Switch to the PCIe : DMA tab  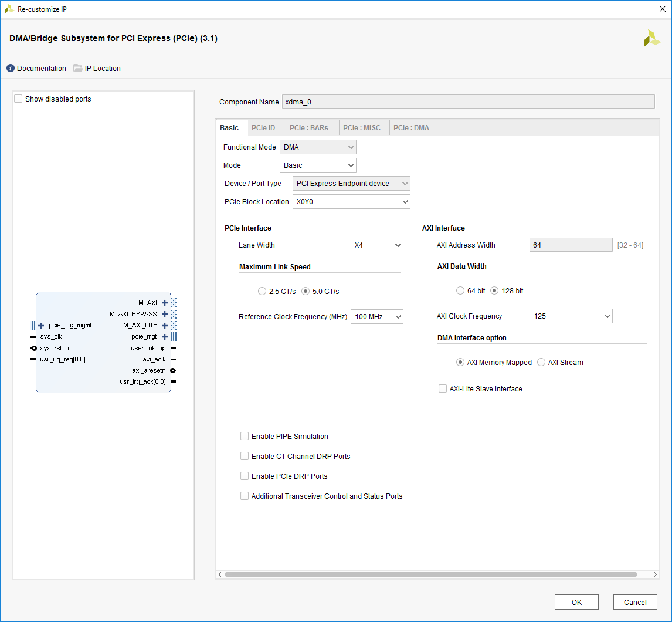pyautogui.click(x=411, y=128)
